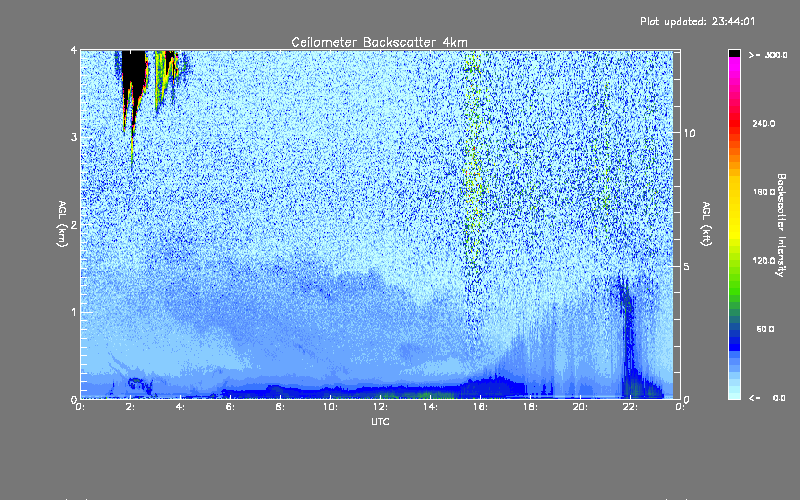Click the '12:' UTC tick label

pos(380,407)
